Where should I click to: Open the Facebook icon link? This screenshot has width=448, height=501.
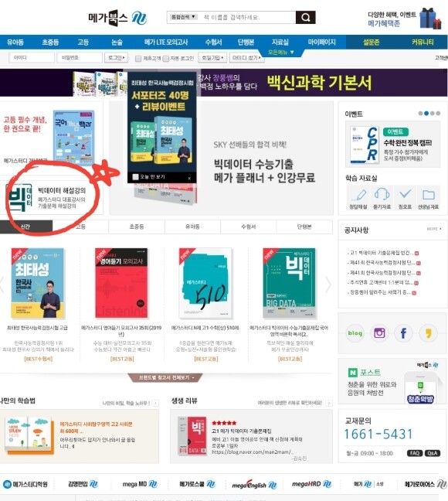click(x=403, y=333)
